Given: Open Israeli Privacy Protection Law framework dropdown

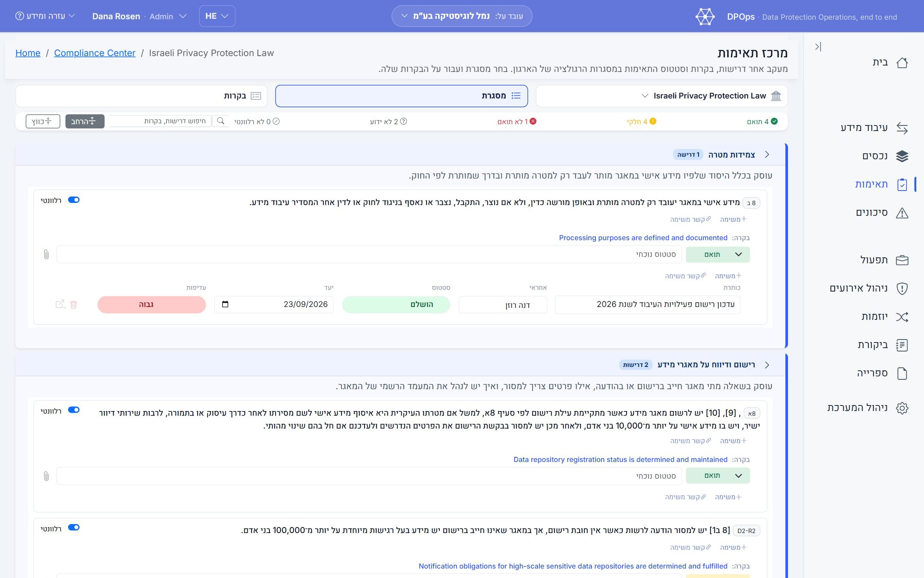Looking at the screenshot, I should tap(661, 96).
